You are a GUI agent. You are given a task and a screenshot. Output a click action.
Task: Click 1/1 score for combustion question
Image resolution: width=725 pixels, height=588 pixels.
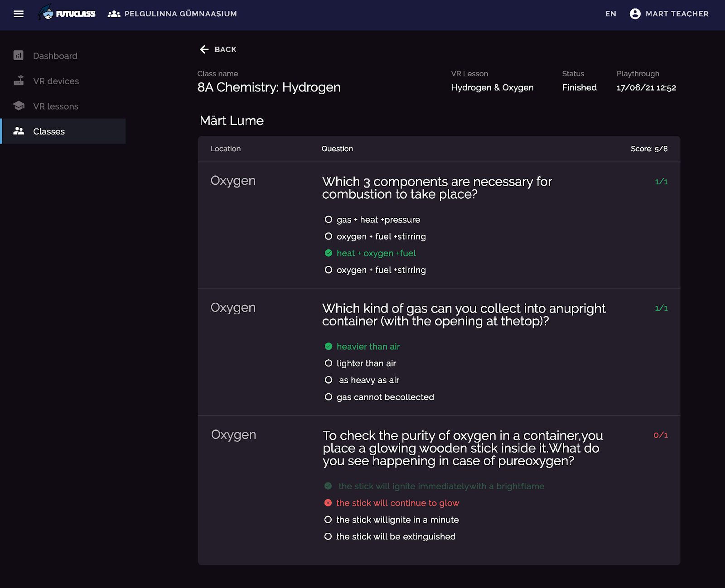tap(661, 182)
